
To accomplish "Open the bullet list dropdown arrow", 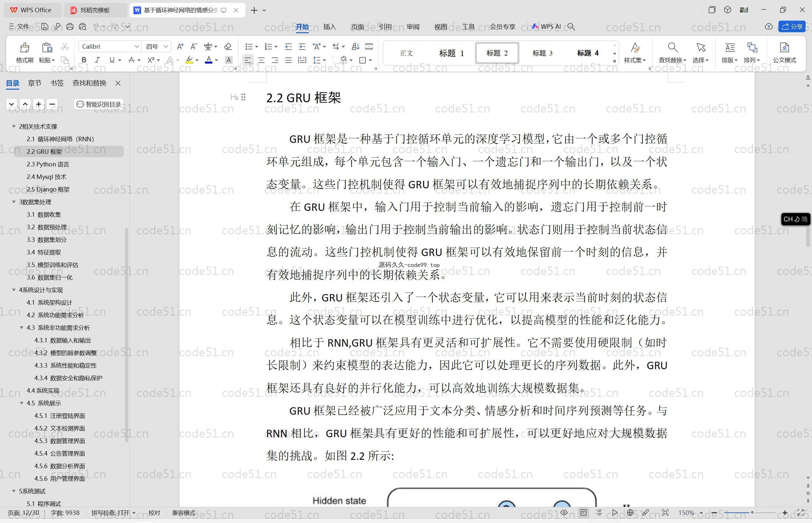I will [256, 46].
